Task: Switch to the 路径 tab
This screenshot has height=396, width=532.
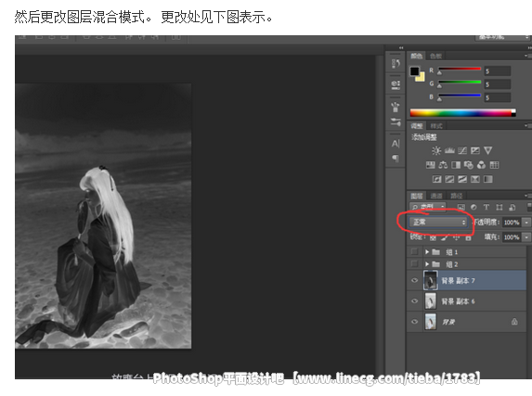Action: [457, 196]
